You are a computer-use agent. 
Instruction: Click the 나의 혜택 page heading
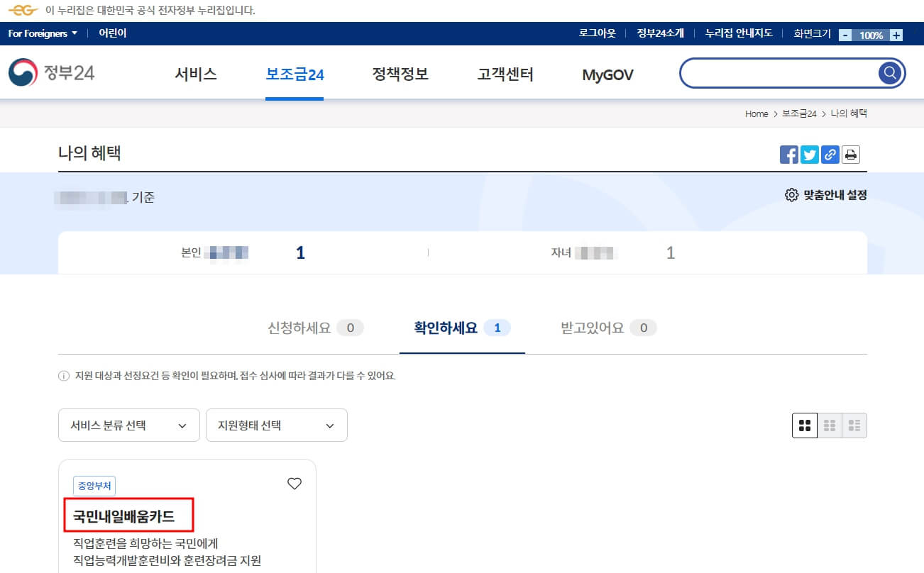tap(89, 153)
